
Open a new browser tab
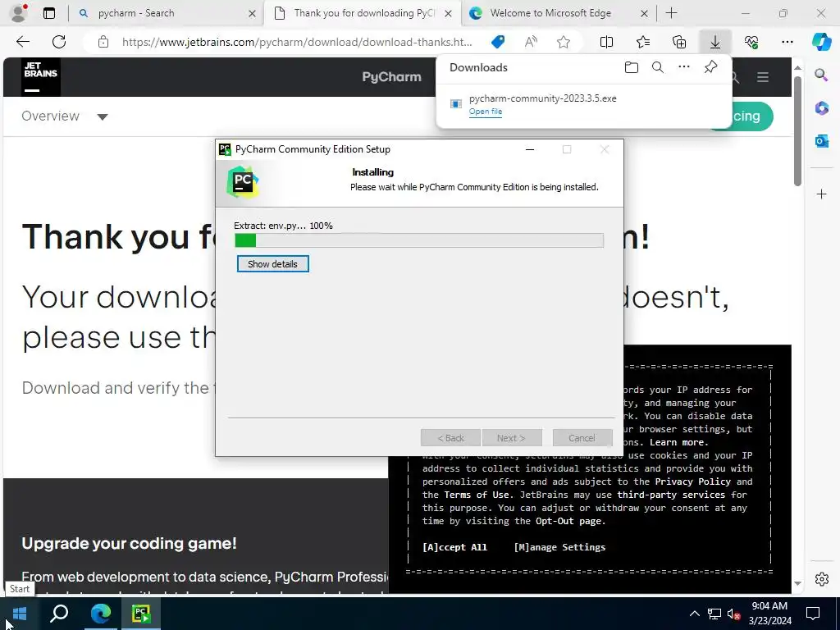(x=671, y=13)
